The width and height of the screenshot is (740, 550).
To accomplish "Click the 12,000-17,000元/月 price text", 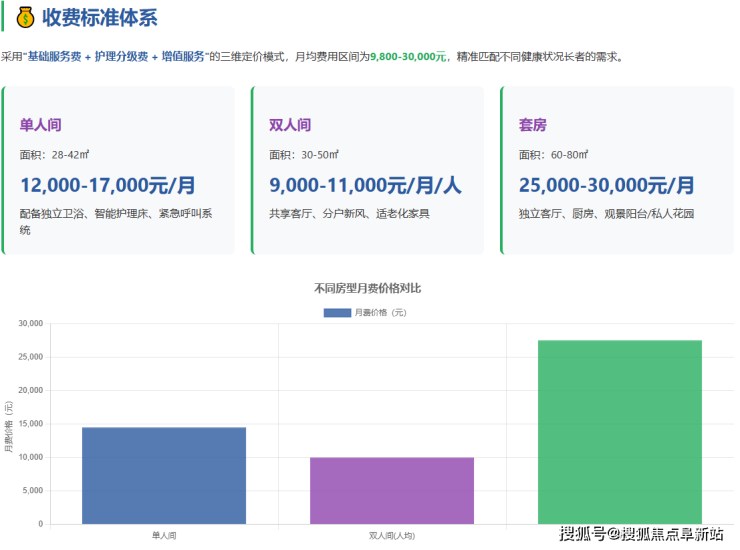I will point(108,185).
